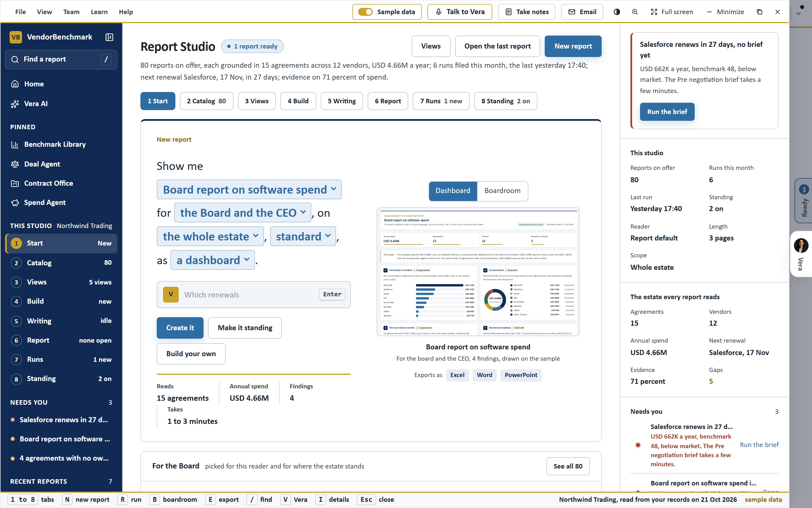Open the Ready side tab with badge 3
The height and width of the screenshot is (508, 812).
tap(804, 201)
